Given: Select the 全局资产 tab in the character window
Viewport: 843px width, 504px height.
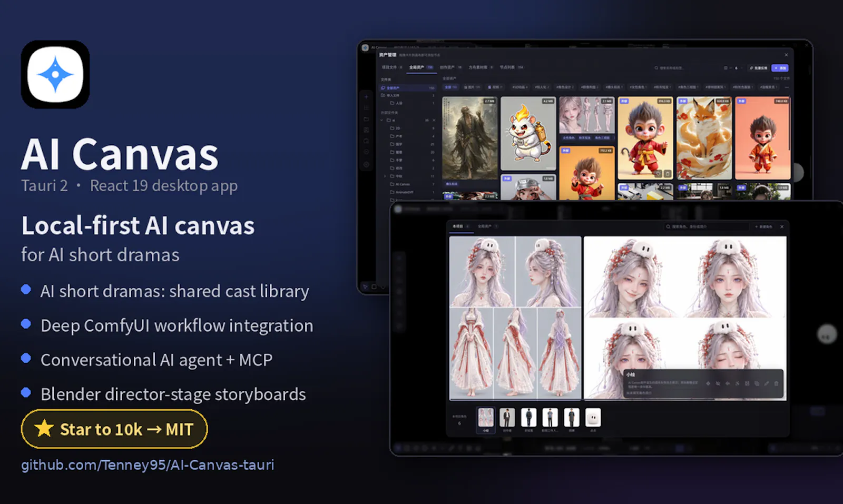Looking at the screenshot, I should coord(487,226).
